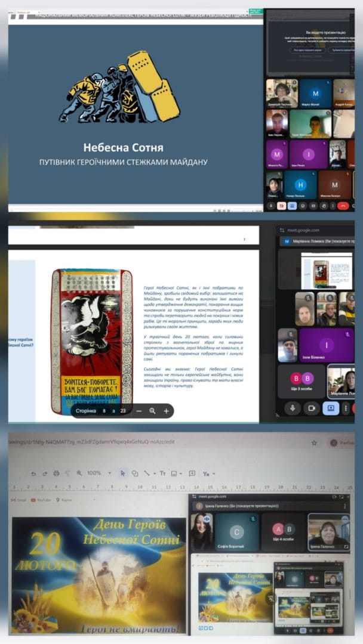Undo in Google Drawings toolbar
Viewport: 363px width, 644px height.
(33, 473)
